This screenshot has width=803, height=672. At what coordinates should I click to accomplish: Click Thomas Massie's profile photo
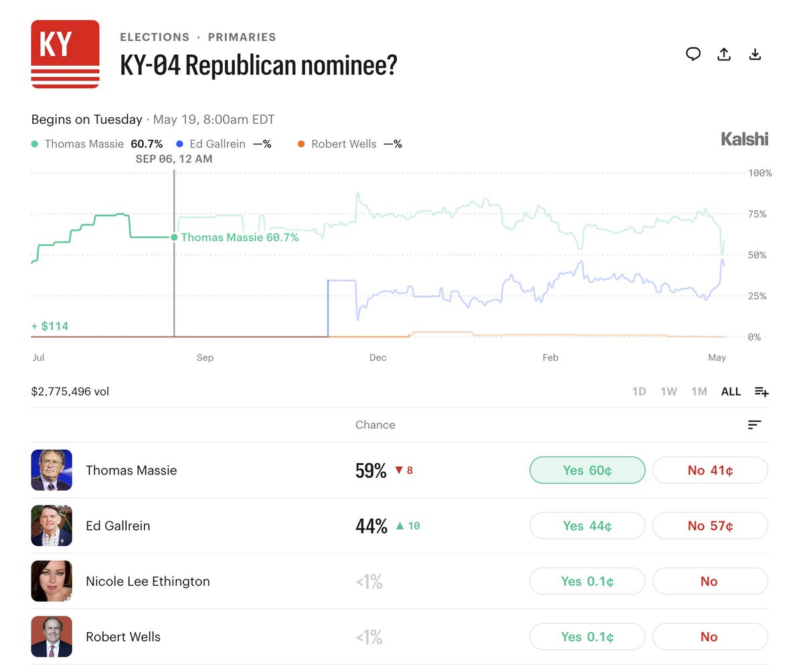(52, 470)
